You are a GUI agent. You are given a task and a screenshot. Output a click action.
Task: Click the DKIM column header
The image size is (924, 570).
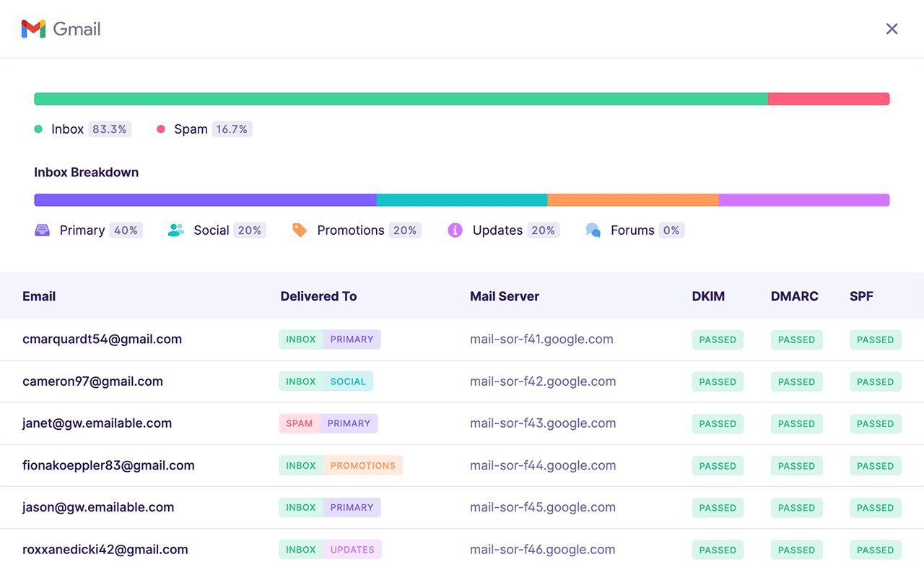(708, 296)
